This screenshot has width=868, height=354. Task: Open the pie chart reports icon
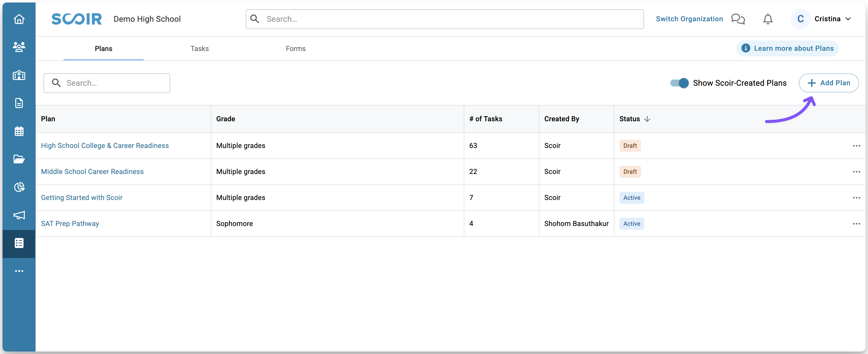19,187
